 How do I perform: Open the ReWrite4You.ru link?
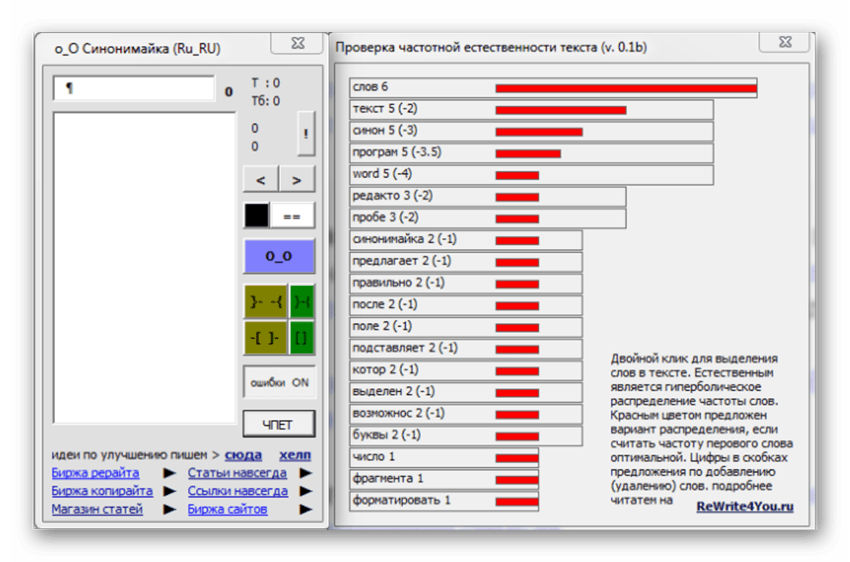[x=745, y=506]
